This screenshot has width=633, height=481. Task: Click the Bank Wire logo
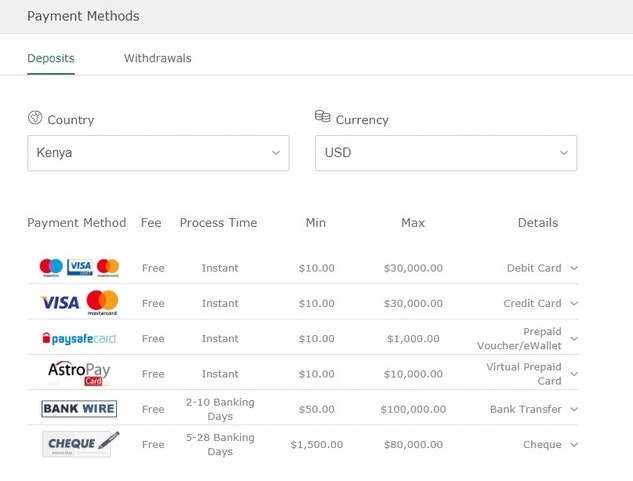click(x=79, y=409)
